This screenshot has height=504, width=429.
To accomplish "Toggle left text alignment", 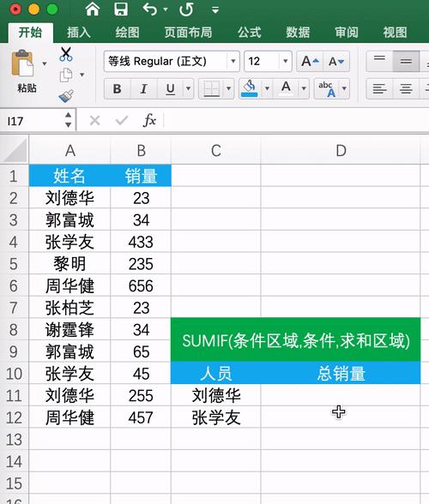I will click(x=379, y=88).
